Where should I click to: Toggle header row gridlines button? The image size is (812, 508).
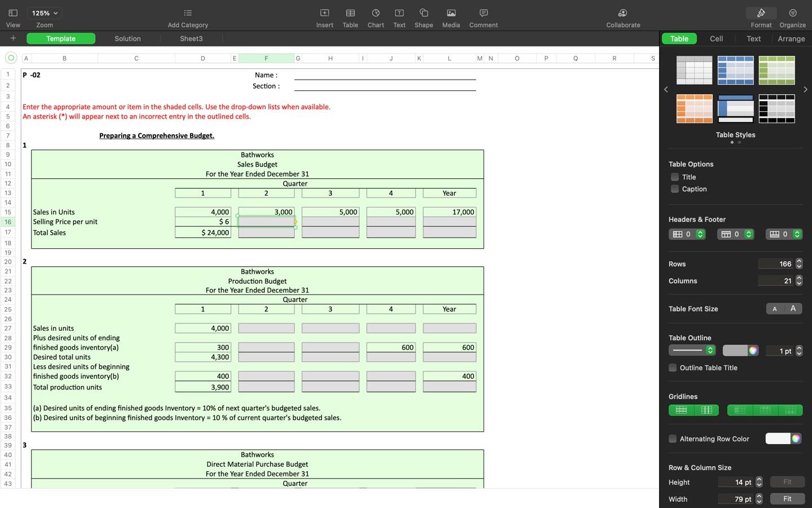[765, 410]
